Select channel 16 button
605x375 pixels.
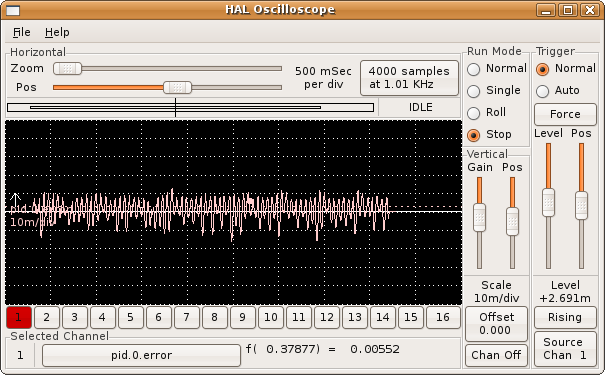coord(443,318)
